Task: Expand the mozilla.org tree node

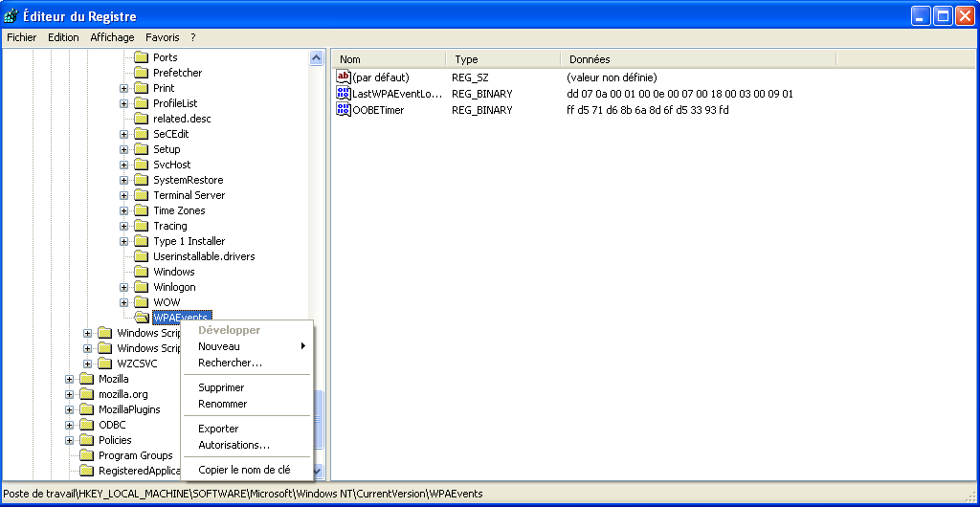Action: (x=70, y=394)
